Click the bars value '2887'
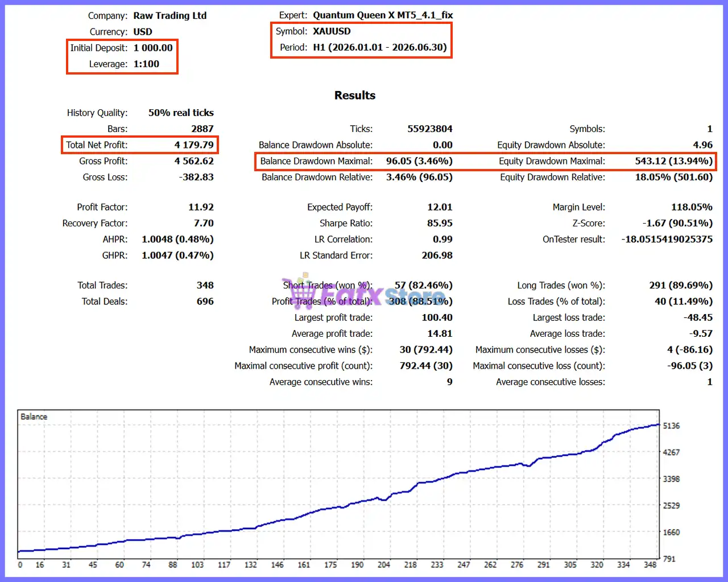Screen dimensions: 728x582 (x=202, y=129)
